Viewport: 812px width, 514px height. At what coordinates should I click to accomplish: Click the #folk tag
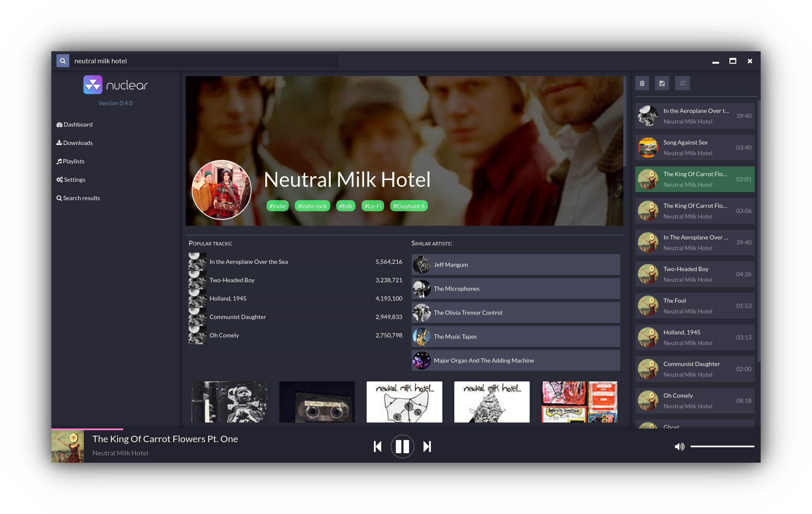pyautogui.click(x=346, y=206)
